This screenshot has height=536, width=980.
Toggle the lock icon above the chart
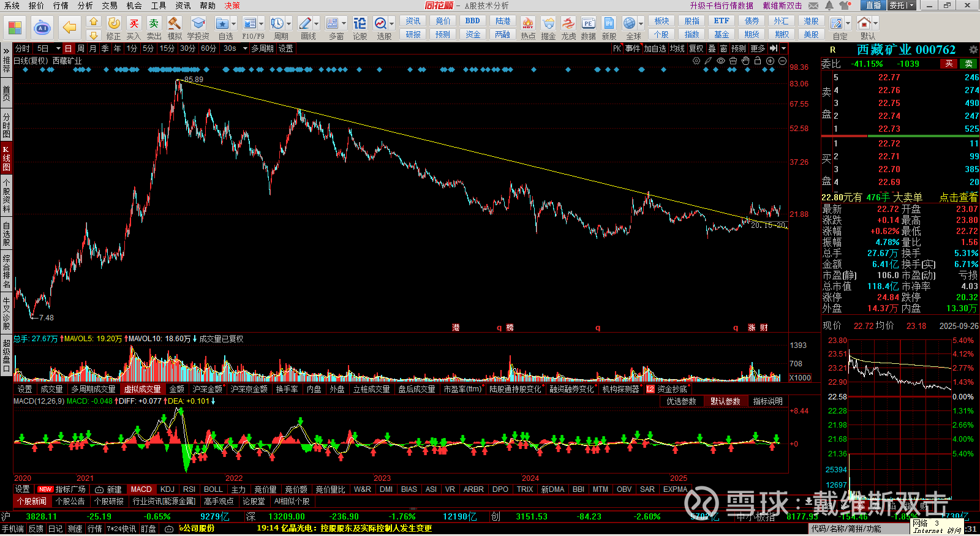pos(758,61)
